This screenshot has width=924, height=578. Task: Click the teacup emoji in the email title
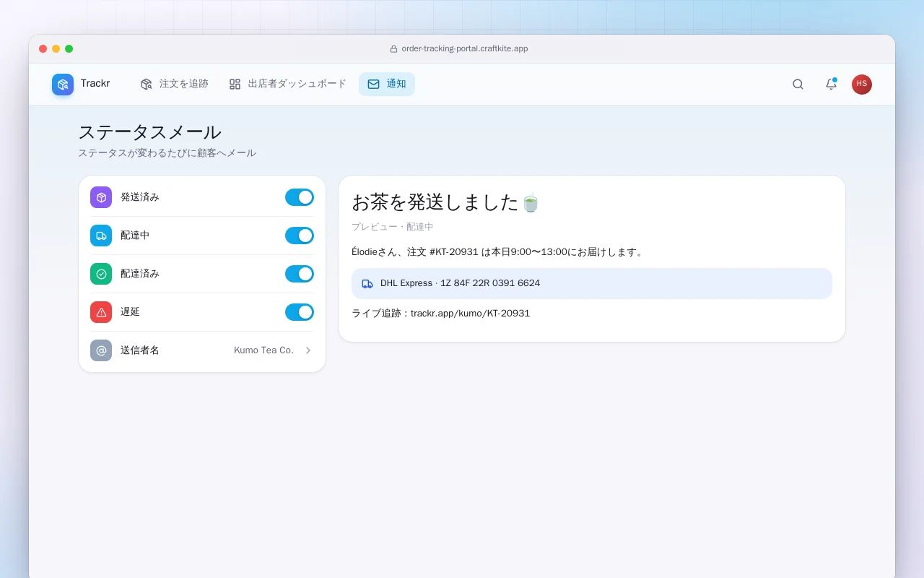tap(531, 203)
